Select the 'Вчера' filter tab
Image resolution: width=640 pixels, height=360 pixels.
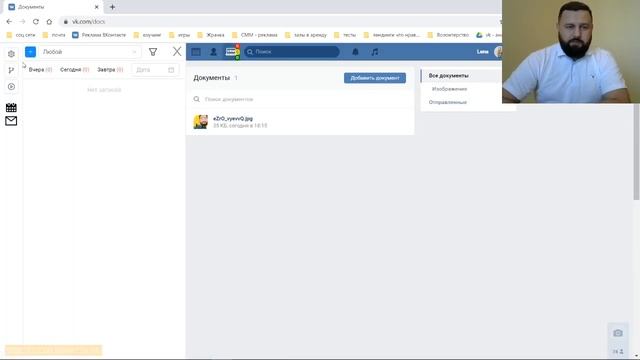(x=40, y=70)
